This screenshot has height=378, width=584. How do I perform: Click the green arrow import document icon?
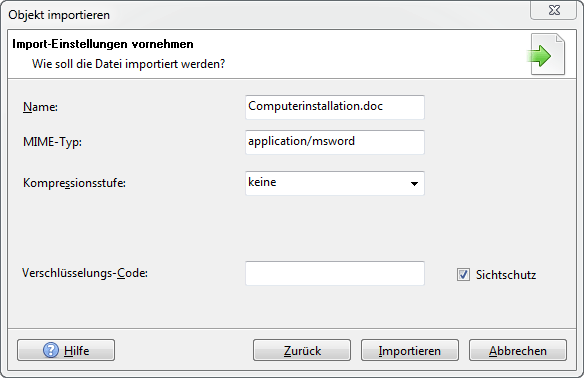tap(546, 54)
